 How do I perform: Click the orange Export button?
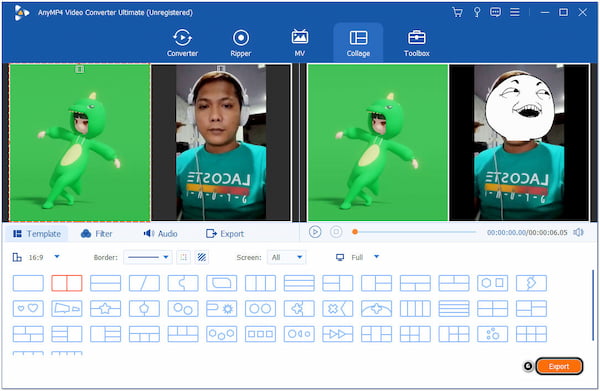pyautogui.click(x=559, y=366)
